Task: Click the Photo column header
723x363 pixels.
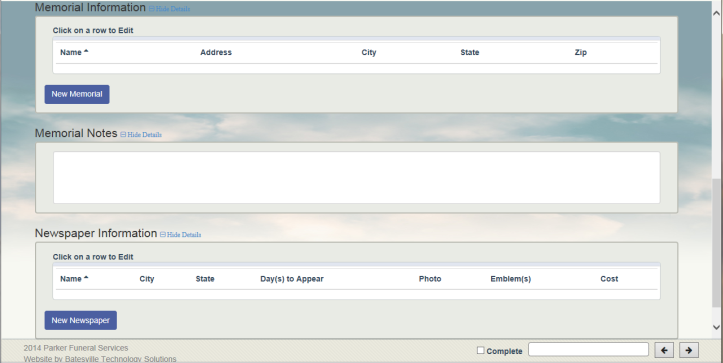Action: [430, 279]
